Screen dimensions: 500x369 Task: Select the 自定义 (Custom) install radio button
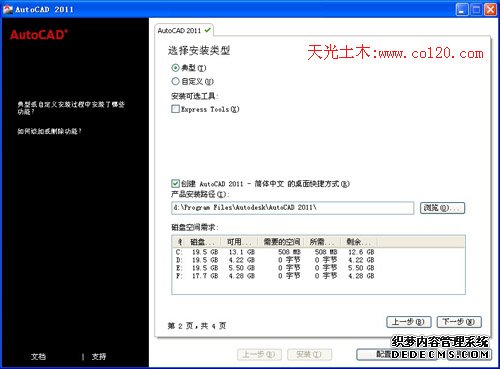pos(175,81)
